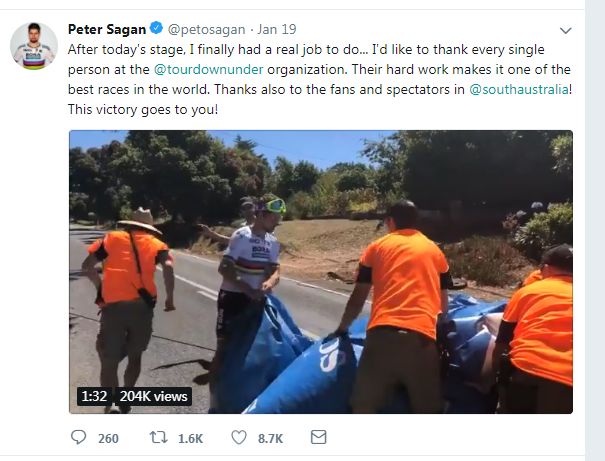Click the 8.7K likes count
605x461 pixels.
(270, 439)
